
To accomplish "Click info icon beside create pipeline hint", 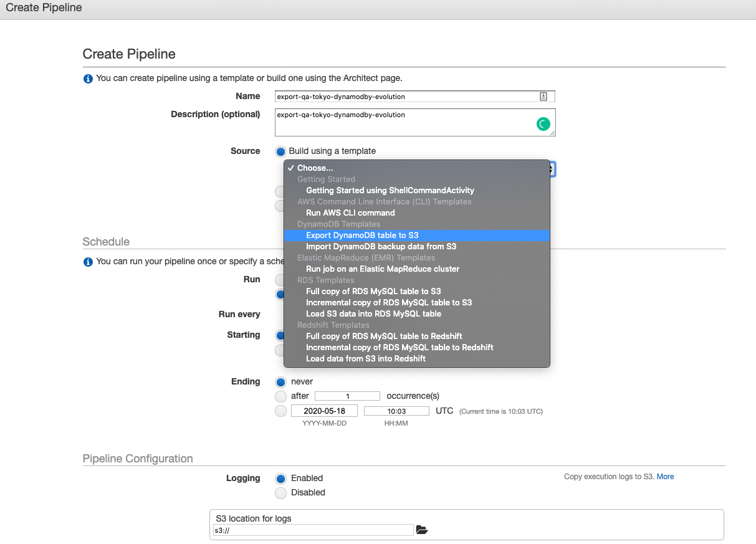I will (x=88, y=79).
